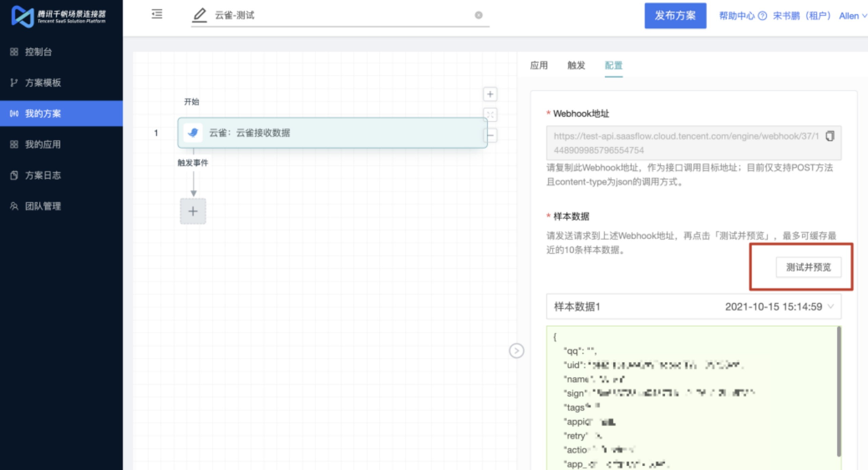Image resolution: width=868 pixels, height=470 pixels.
Task: Click the 云雀 bird app icon in node
Action: click(x=193, y=132)
